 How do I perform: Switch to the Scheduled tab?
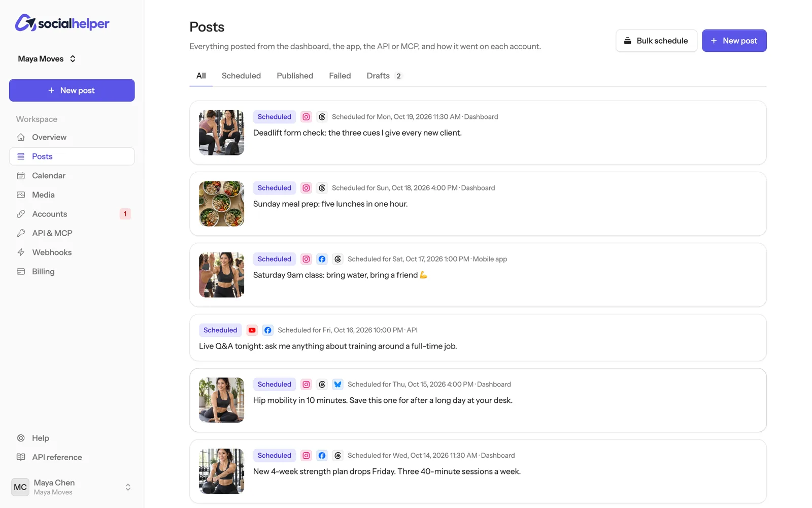tap(241, 76)
